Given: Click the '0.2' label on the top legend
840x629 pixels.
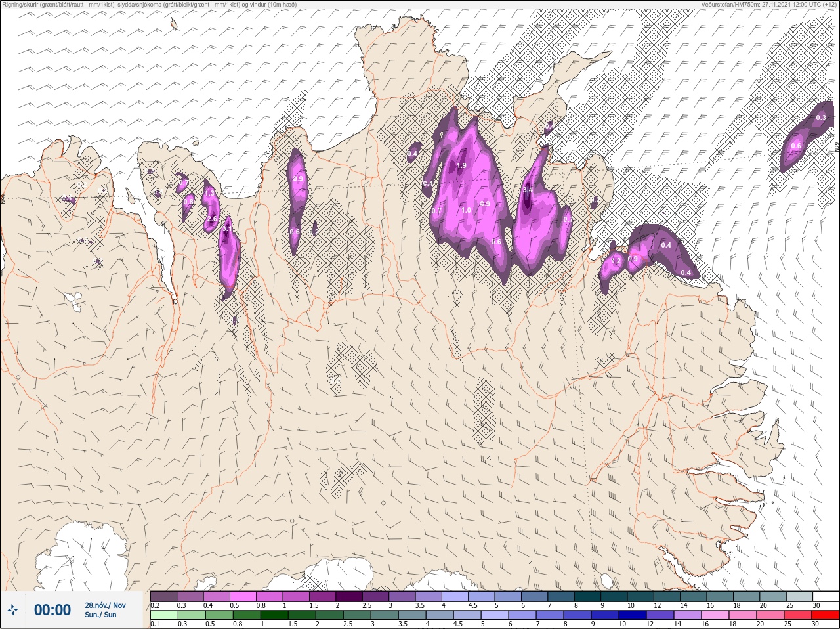Looking at the screenshot, I should click(155, 605).
